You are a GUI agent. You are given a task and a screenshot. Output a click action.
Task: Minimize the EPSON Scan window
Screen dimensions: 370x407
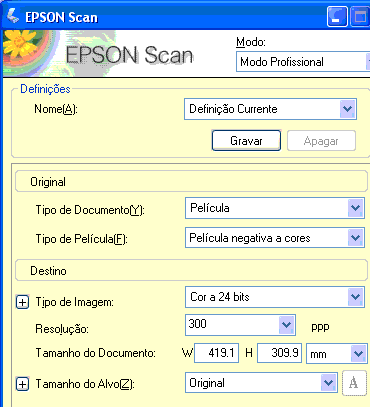(x=337, y=16)
